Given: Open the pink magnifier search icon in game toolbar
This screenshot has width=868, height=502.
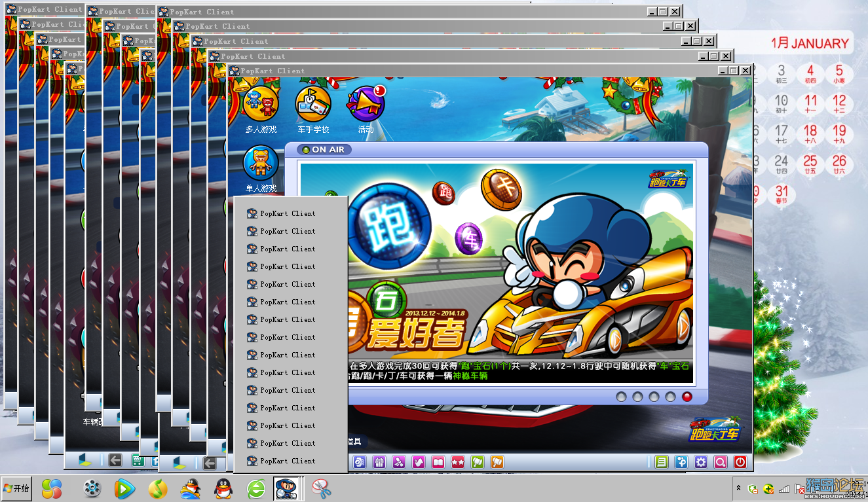Looking at the screenshot, I should tap(721, 462).
